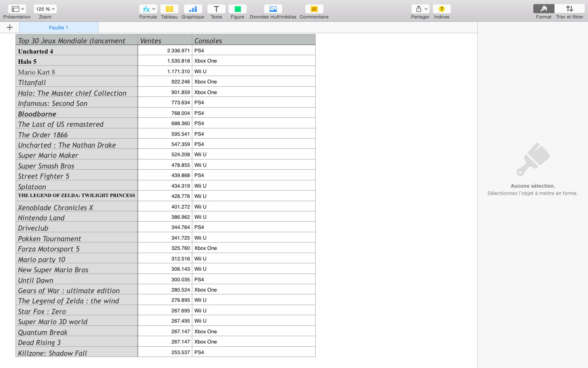The image size is (588, 368).
Task: Select sales value 2.336.971
Action: click(165, 50)
